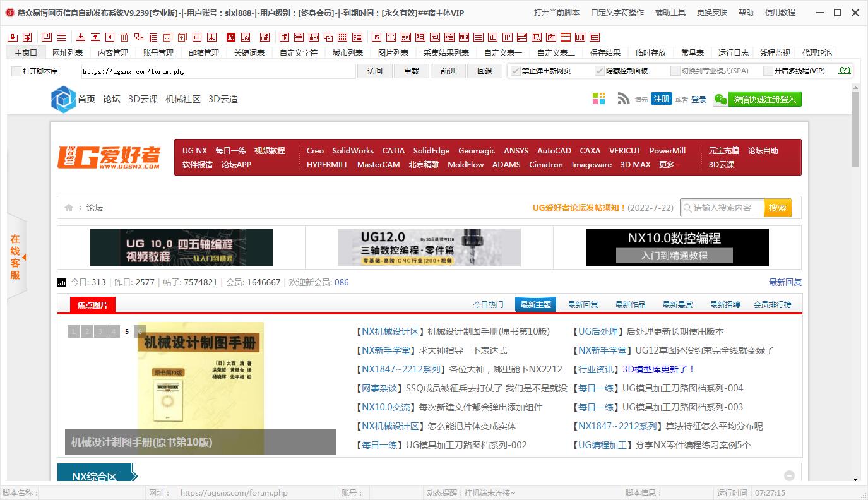The image size is (868, 500).
Task: Toggle 禁止弹出新网页 checkbox
Action: click(x=516, y=71)
